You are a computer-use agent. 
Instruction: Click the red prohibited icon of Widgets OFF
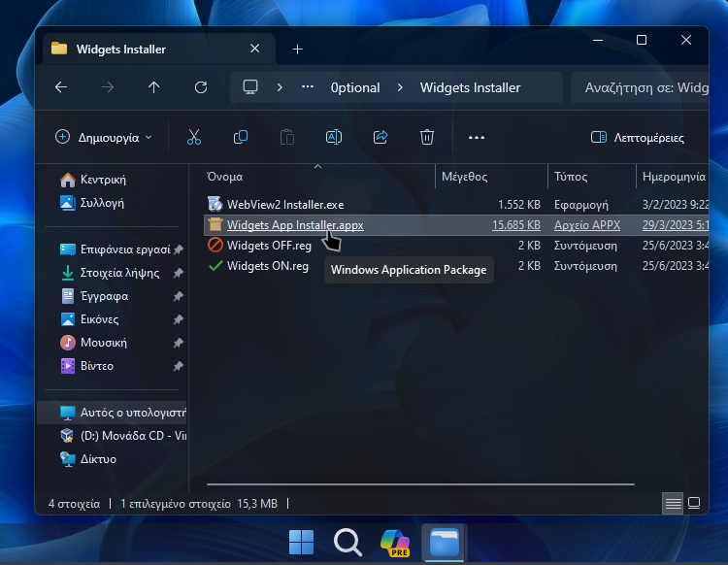[x=215, y=246]
